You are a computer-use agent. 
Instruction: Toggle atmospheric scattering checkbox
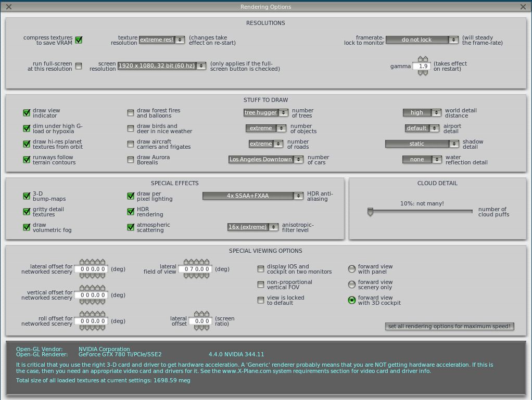point(131,227)
